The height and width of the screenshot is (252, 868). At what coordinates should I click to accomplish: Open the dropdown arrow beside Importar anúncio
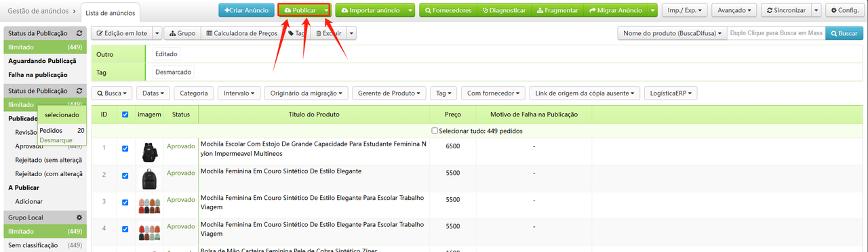(410, 11)
